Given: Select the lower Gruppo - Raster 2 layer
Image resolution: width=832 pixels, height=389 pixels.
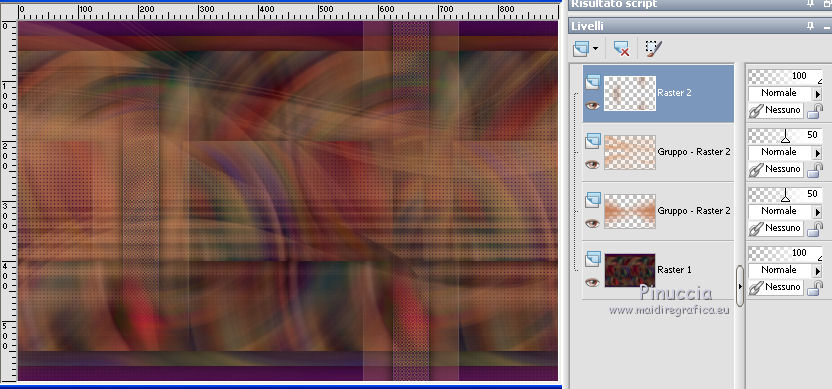Looking at the screenshot, I should coord(658,211).
